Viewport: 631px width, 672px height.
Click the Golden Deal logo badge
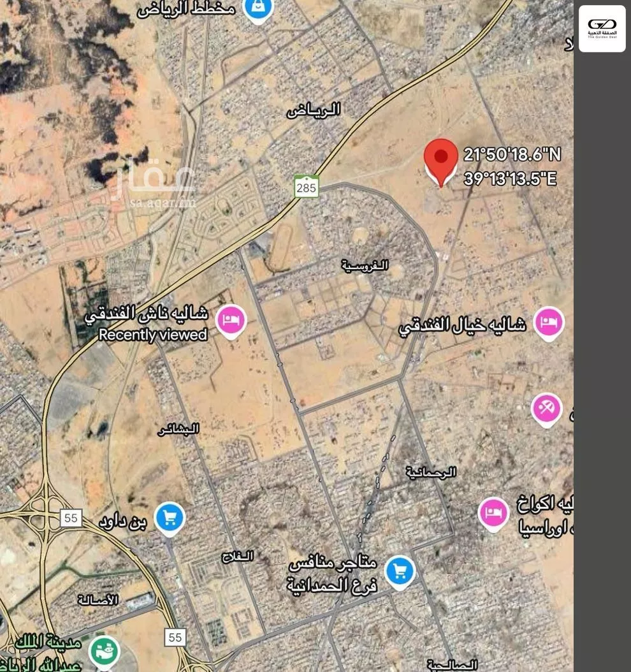pos(602,29)
